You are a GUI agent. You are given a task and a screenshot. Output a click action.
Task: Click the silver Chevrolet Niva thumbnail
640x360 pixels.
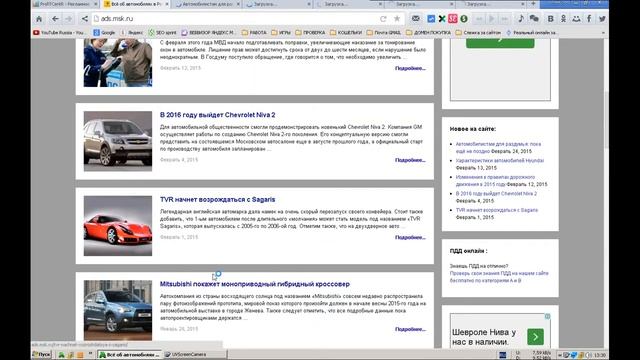[x=118, y=141]
